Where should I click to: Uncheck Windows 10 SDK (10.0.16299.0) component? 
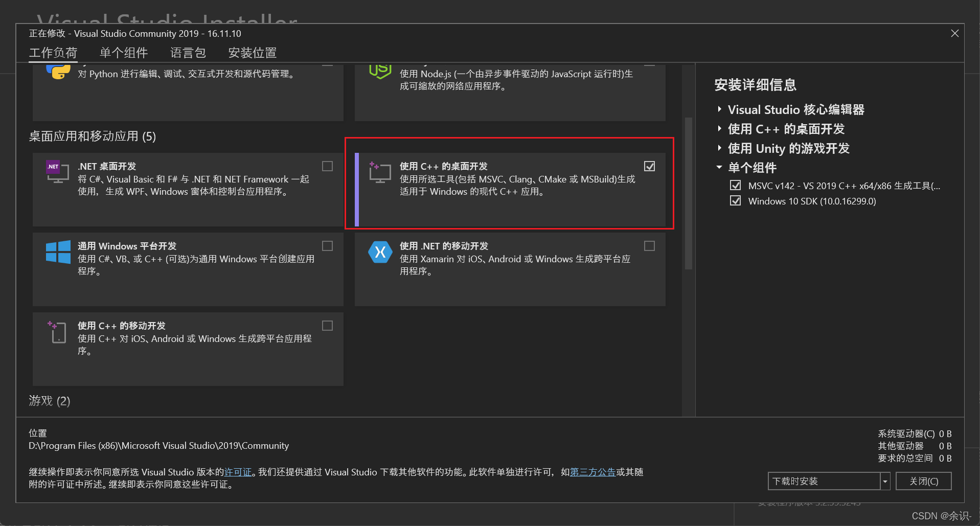pos(735,200)
